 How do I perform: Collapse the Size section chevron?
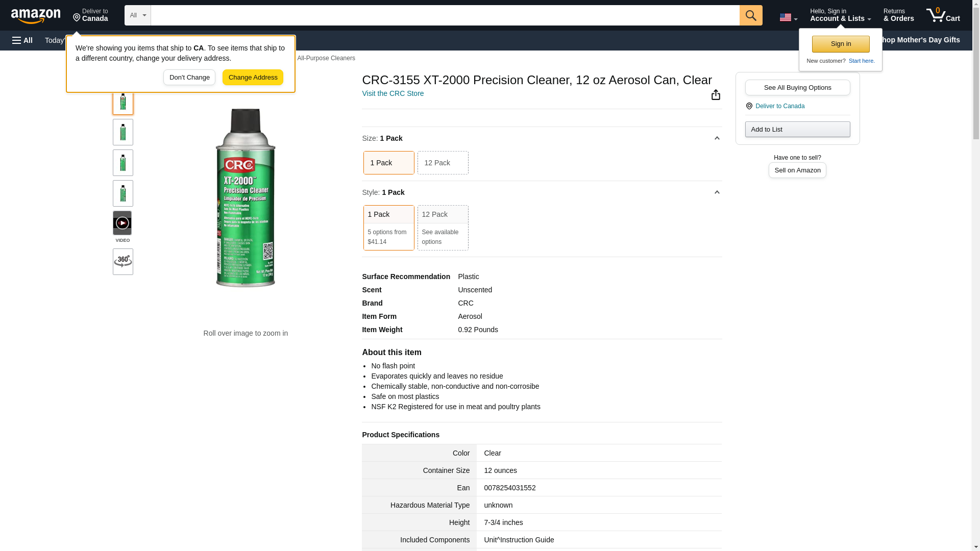717,138
